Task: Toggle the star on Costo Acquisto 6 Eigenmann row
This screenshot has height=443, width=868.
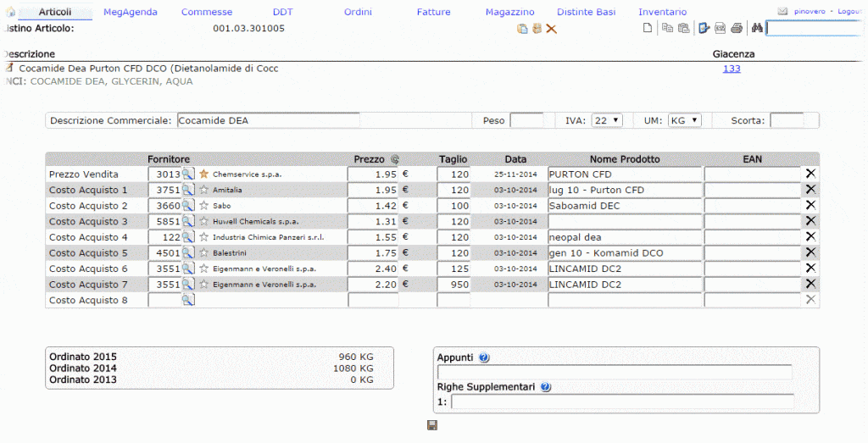Action: (x=203, y=269)
